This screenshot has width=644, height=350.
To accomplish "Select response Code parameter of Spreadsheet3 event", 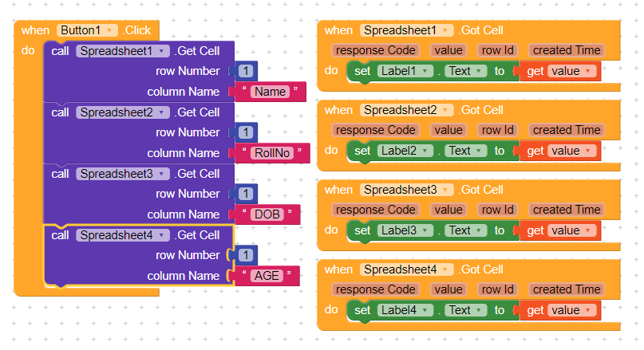I will click(375, 209).
